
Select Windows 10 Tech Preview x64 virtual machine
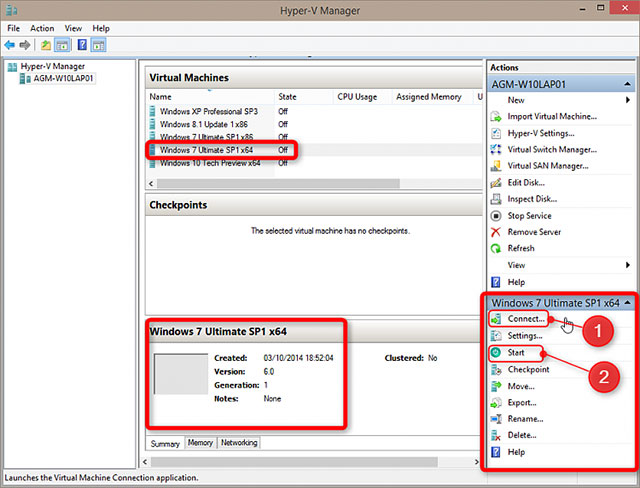point(210,163)
